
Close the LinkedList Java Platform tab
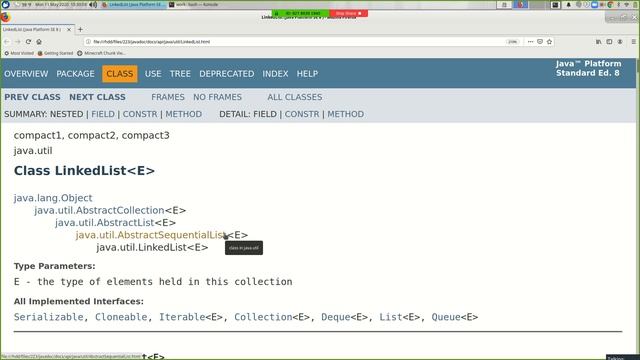coord(69,29)
